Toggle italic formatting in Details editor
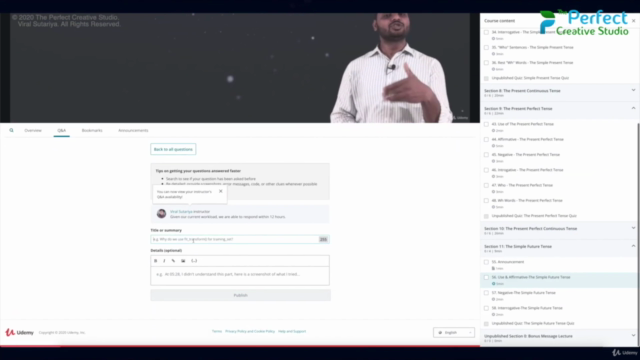Viewport: 640px width, 360px height. click(x=164, y=261)
